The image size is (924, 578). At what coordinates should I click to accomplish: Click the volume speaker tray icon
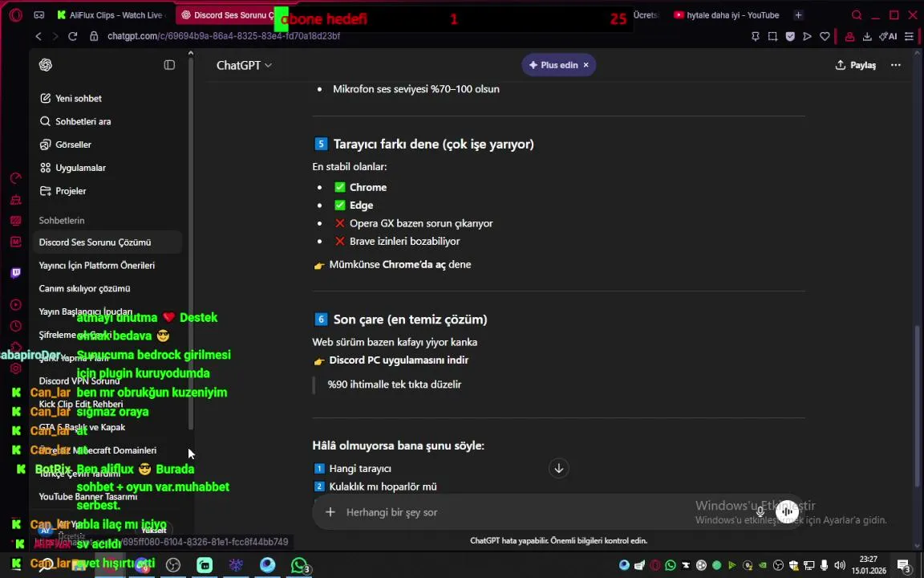pos(840,565)
